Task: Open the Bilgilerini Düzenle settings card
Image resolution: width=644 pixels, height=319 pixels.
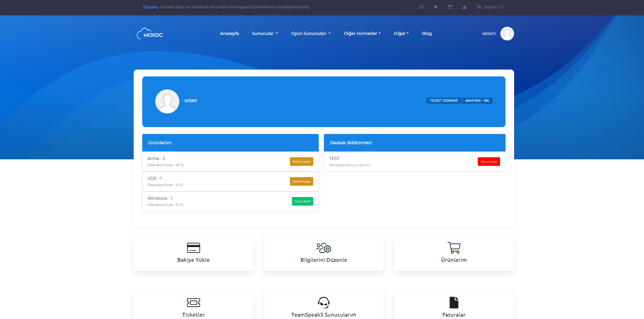Action: tap(324, 254)
